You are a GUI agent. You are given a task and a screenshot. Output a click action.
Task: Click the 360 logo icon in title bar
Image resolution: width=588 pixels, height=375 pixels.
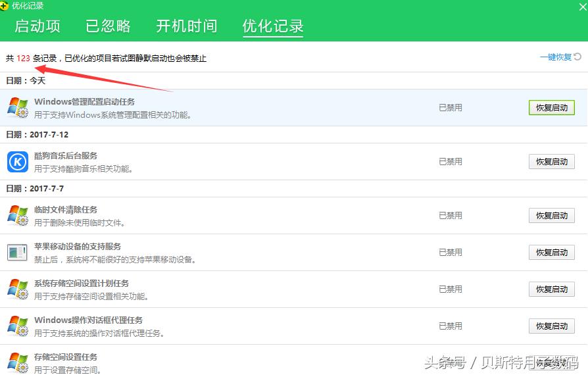4,6
